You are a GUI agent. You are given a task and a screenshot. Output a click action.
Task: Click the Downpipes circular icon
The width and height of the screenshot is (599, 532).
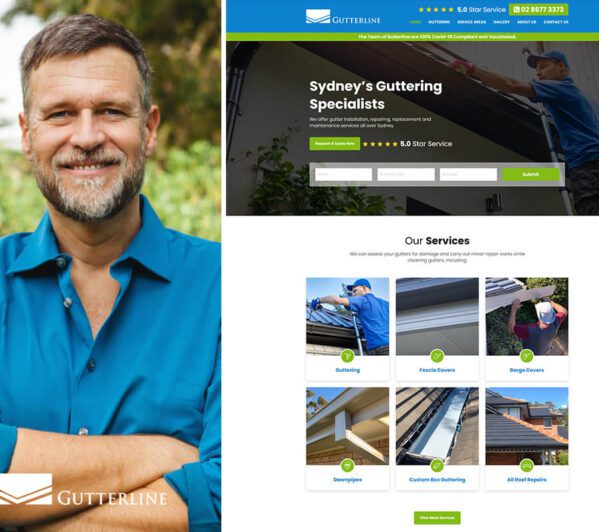click(x=347, y=466)
